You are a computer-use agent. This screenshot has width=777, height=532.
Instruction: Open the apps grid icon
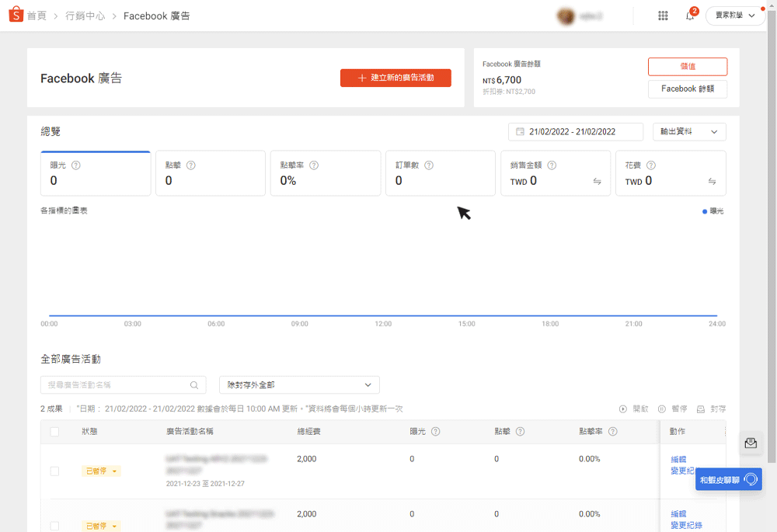[x=663, y=16]
